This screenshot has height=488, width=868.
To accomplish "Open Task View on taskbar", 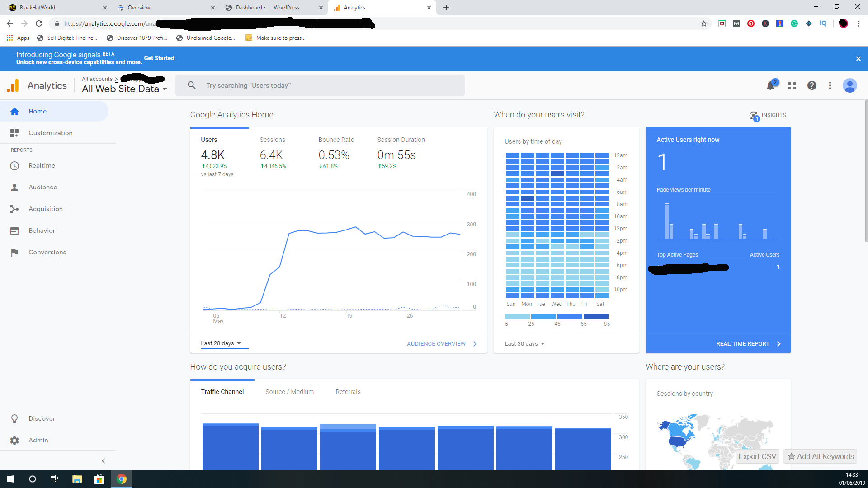I will coord(54,479).
